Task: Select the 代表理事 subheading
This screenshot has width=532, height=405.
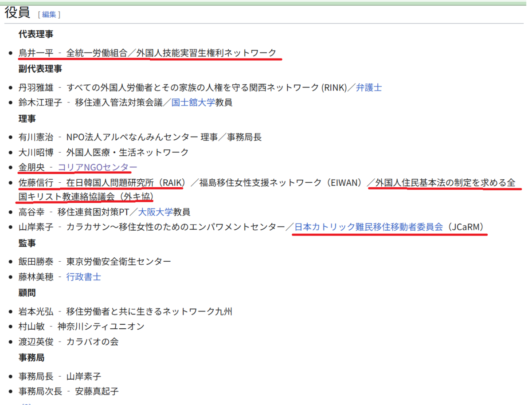Action: point(36,34)
